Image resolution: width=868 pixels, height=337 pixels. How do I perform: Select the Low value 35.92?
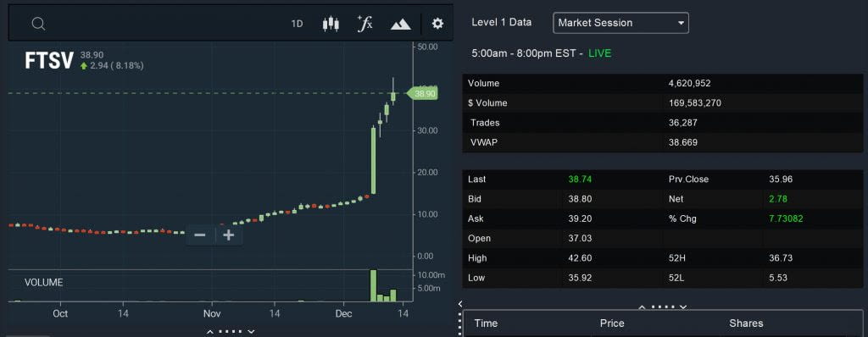580,278
